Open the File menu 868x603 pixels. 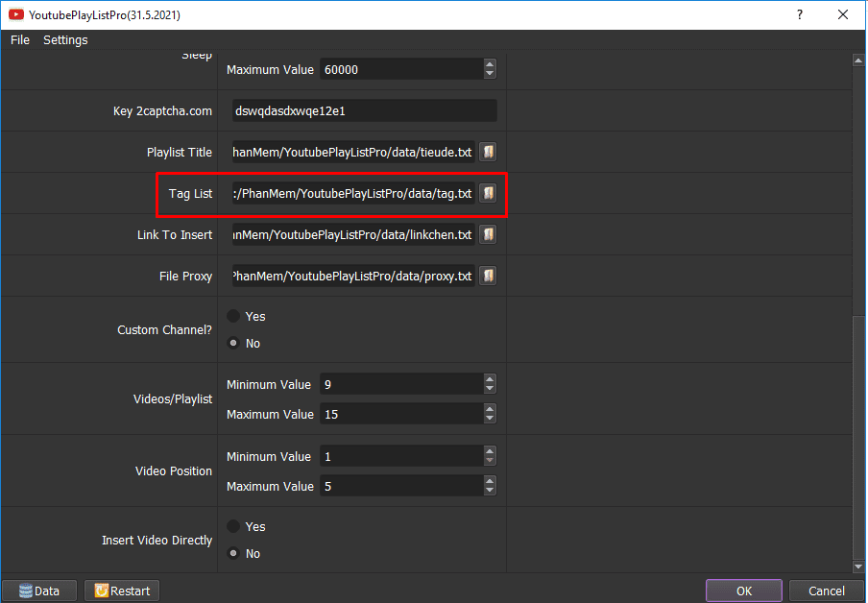click(20, 40)
